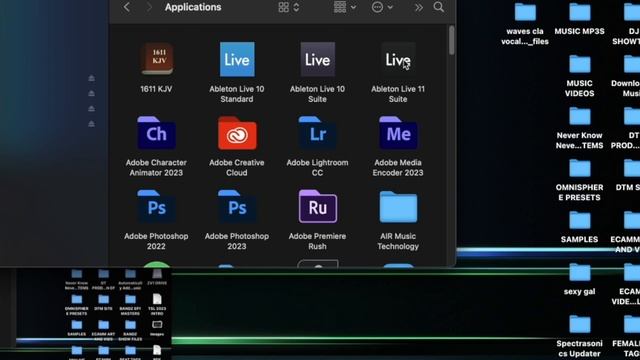Click the Applications window title
This screenshot has height=360, width=640.
click(x=193, y=7)
